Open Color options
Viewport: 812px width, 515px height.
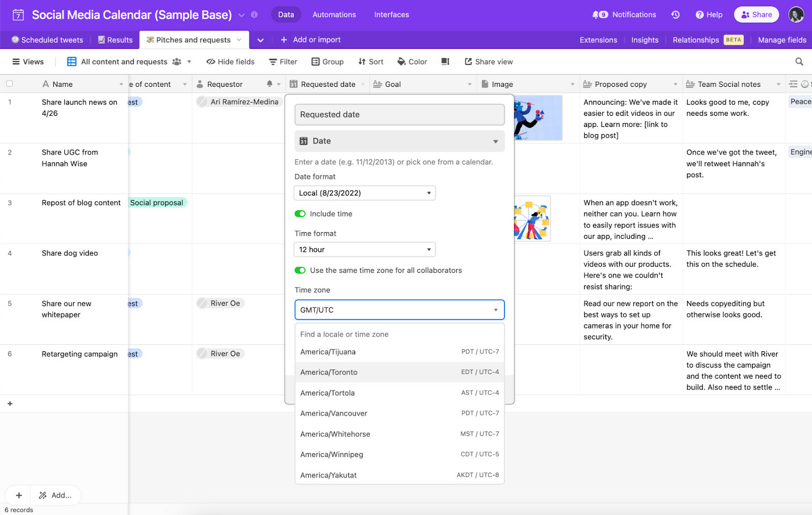pyautogui.click(x=412, y=61)
